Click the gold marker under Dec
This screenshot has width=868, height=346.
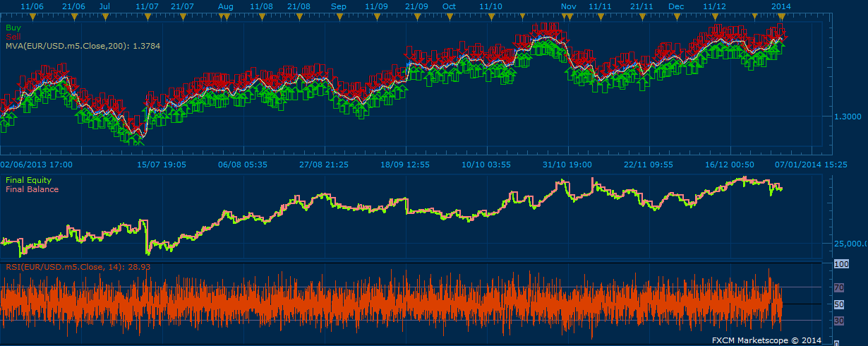[x=676, y=16]
